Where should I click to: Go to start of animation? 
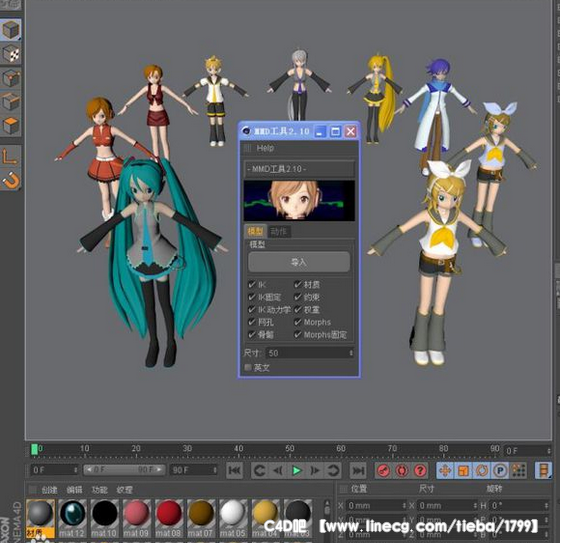(235, 470)
